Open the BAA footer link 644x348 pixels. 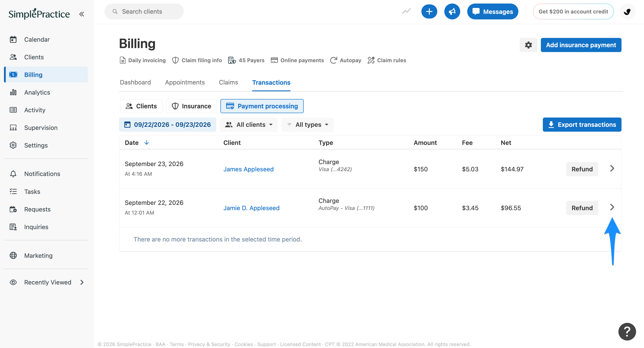click(x=160, y=344)
